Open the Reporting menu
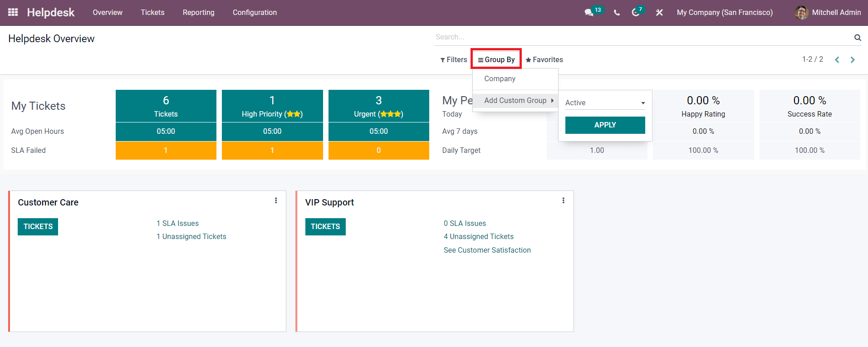 (x=199, y=13)
